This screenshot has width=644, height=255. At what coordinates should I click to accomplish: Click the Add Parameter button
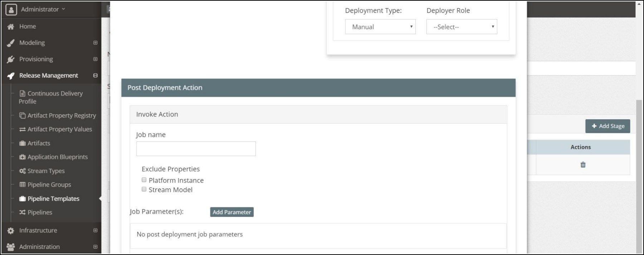231,212
